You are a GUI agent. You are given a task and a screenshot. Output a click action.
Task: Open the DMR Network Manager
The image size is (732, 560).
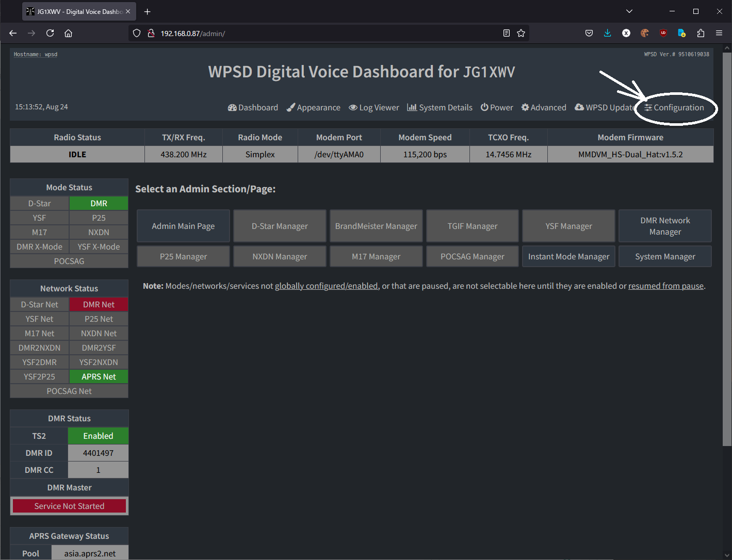pos(665,226)
